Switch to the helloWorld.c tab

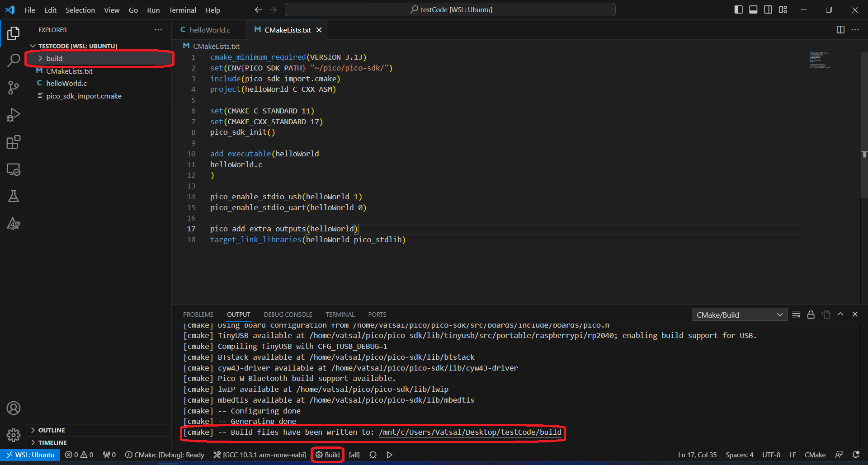[x=209, y=30]
